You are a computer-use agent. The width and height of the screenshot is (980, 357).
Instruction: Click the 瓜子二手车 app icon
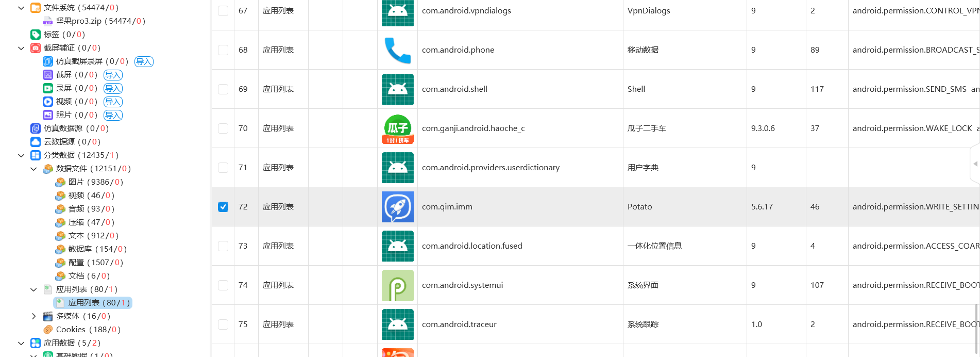[x=398, y=128]
